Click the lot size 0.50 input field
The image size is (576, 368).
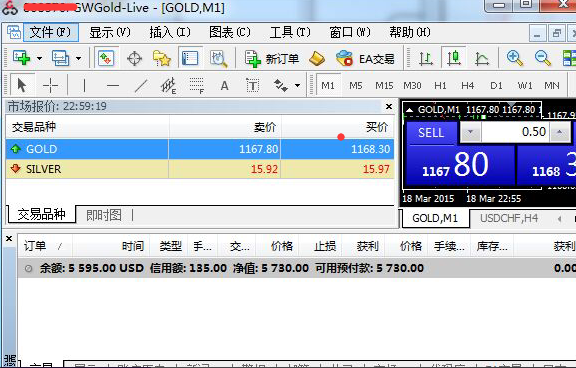coord(515,131)
